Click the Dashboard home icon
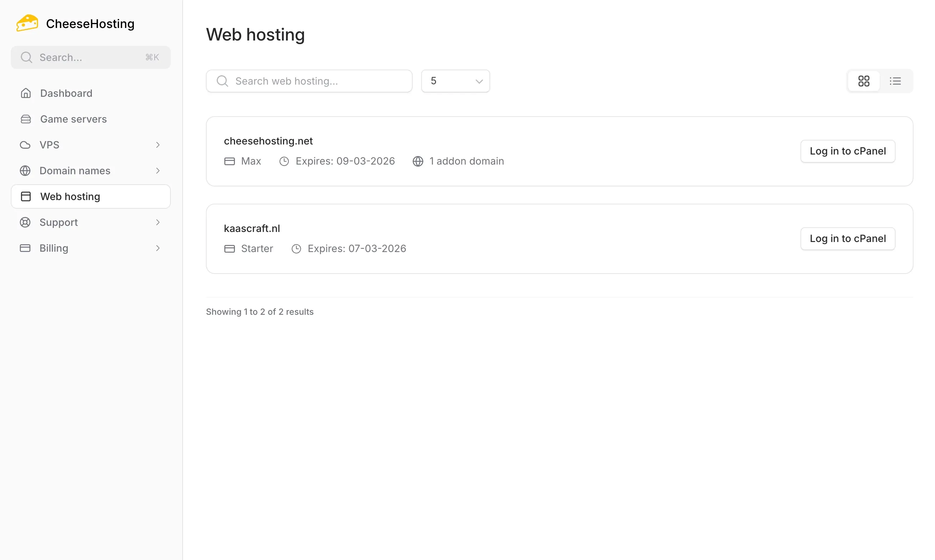The width and height of the screenshot is (935, 560). pos(26,93)
